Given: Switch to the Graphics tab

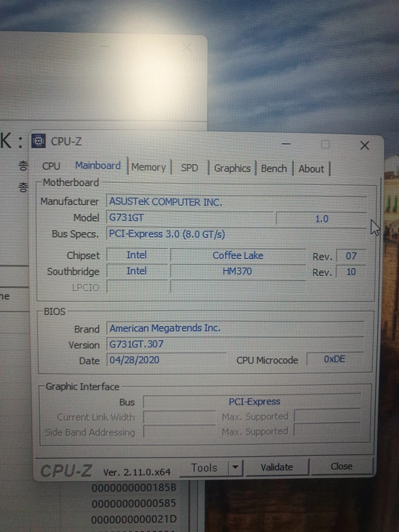Looking at the screenshot, I should click(x=232, y=168).
